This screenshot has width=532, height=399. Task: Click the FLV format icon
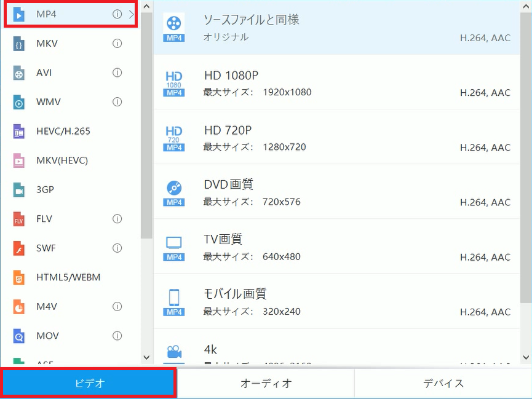19,219
